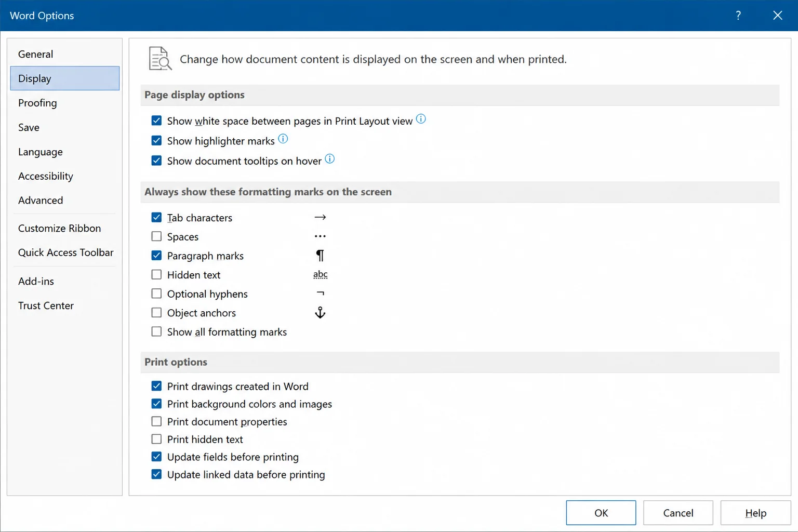Click the info icon beside white space option

pos(421,119)
